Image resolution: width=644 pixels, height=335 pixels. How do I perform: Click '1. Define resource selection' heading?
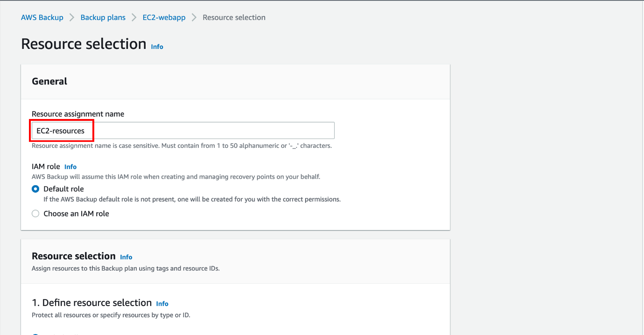coord(92,303)
